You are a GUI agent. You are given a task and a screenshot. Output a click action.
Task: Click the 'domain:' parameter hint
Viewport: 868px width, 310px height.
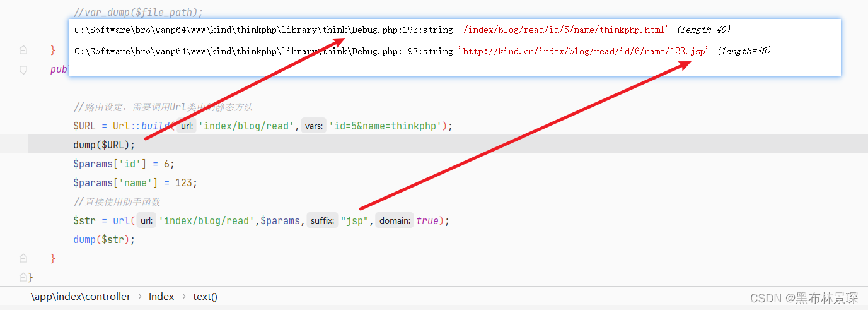pos(395,221)
